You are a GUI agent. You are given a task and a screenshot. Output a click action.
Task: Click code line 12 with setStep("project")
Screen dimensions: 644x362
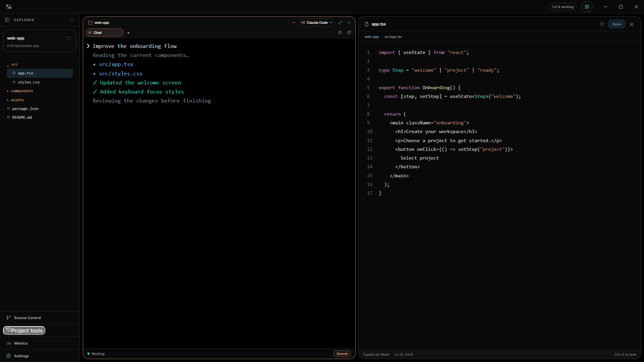pos(454,149)
